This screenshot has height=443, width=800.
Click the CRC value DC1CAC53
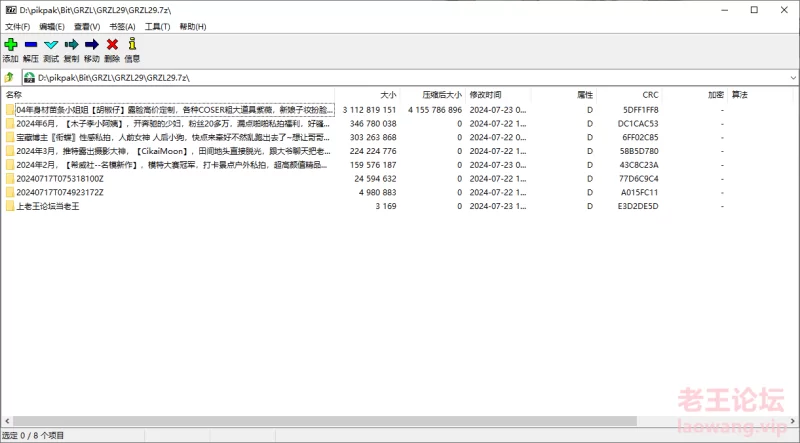[x=638, y=124]
